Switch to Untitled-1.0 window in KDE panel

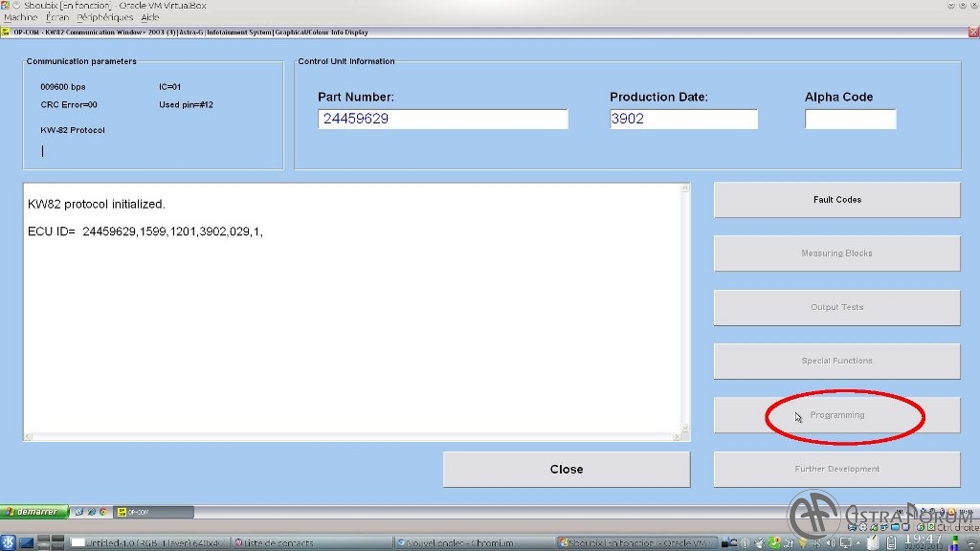pos(148,543)
